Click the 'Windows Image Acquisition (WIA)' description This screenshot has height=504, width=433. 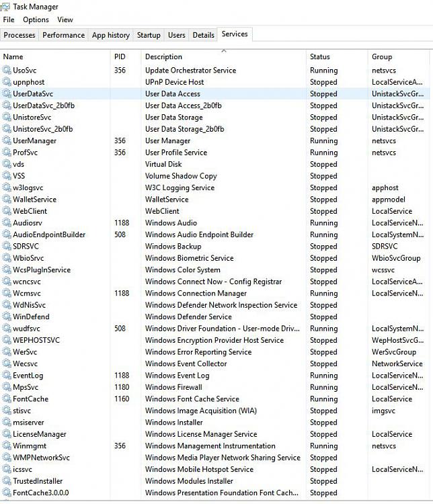click(201, 411)
